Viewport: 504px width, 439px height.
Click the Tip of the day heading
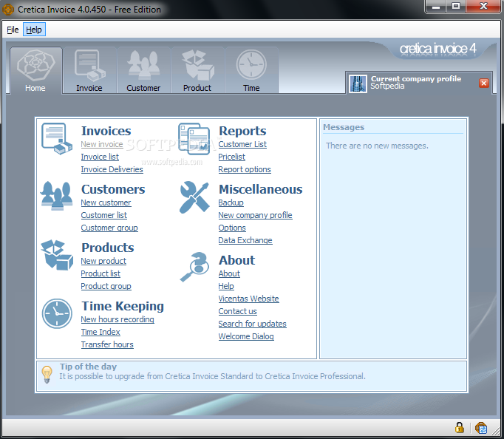click(88, 367)
